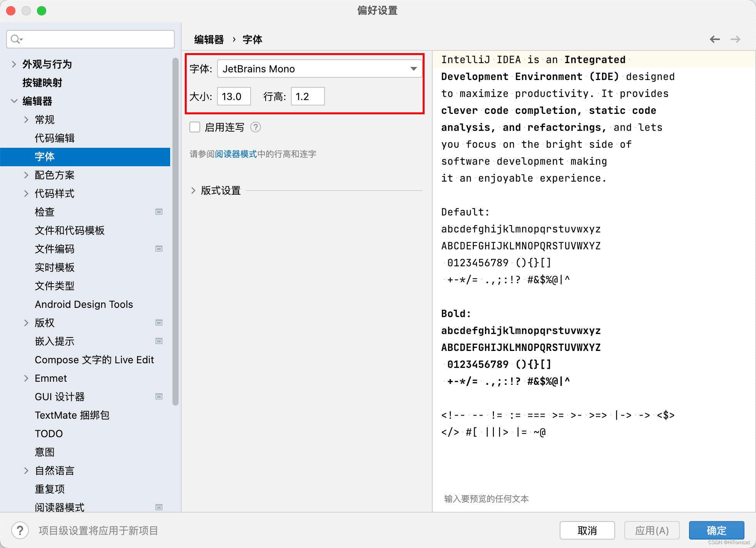Click the 大小 13.0 font size field
Viewport: 756px width, 548px height.
click(234, 96)
